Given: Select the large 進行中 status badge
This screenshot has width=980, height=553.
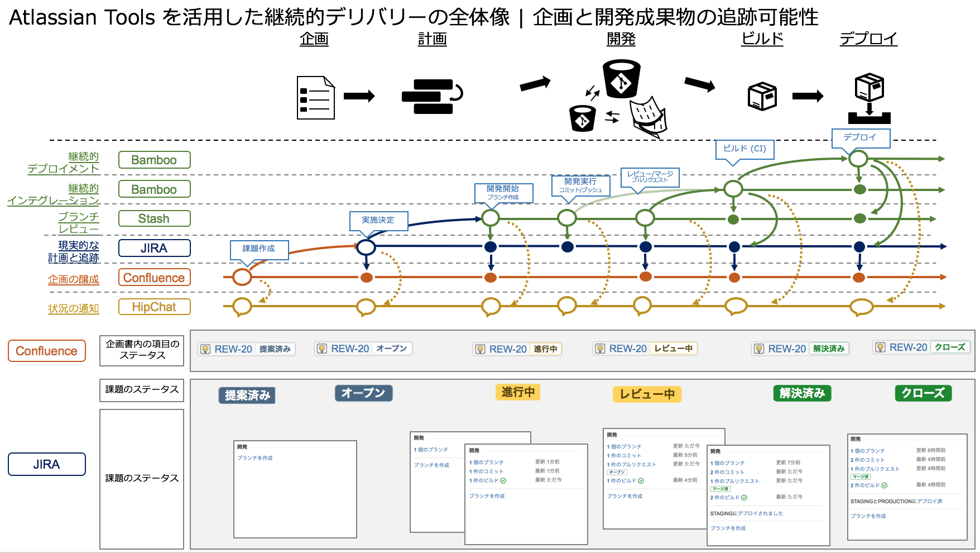Looking at the screenshot, I should 518,392.
